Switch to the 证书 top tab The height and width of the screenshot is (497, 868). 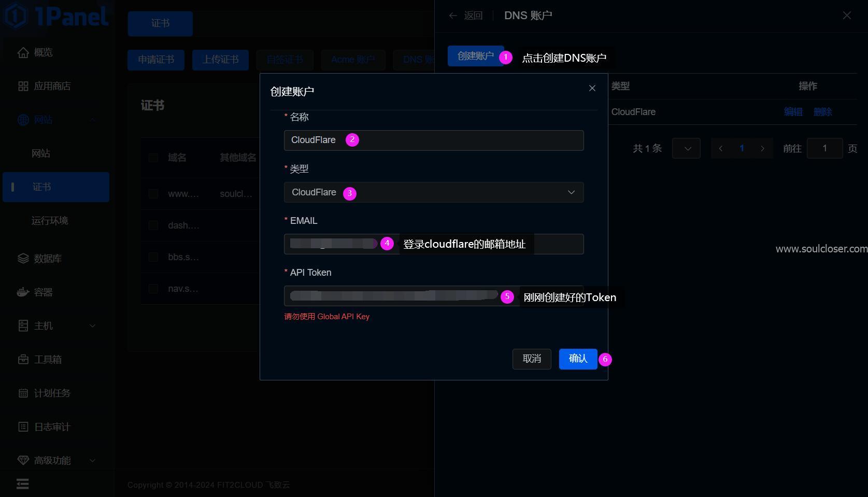click(x=160, y=23)
